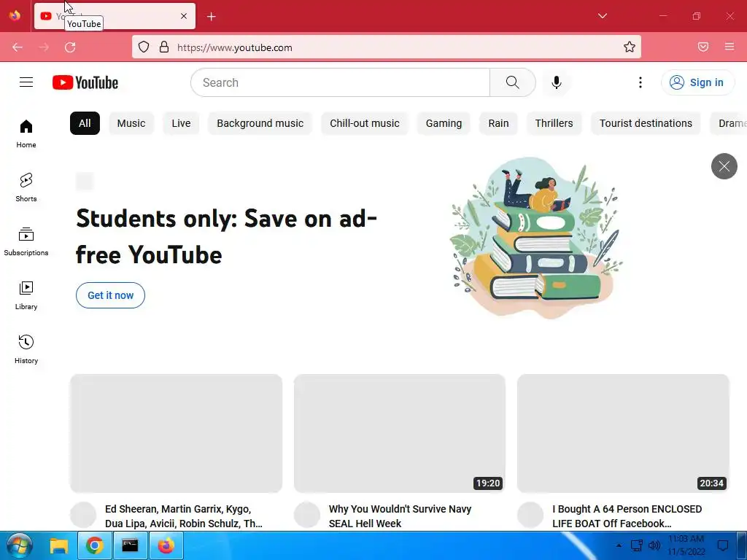
Task: Open Ed Sheeran mix video thumbnail
Action: pyautogui.click(x=177, y=433)
